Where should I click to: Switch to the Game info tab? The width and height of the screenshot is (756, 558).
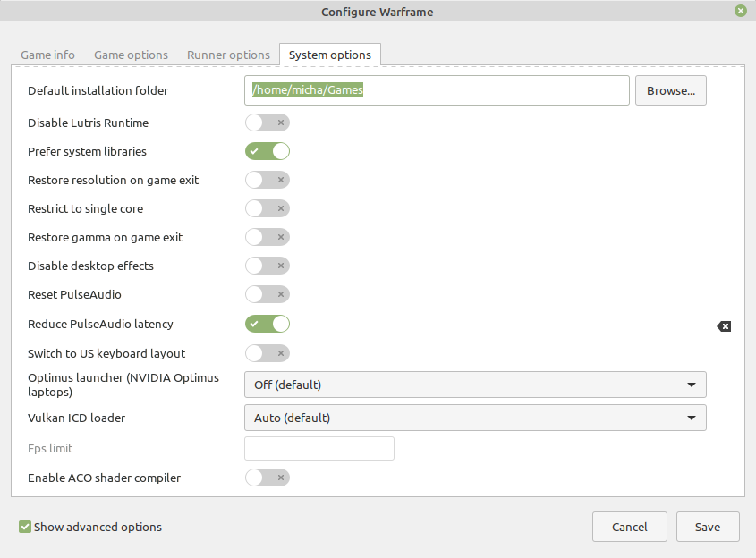click(x=47, y=55)
